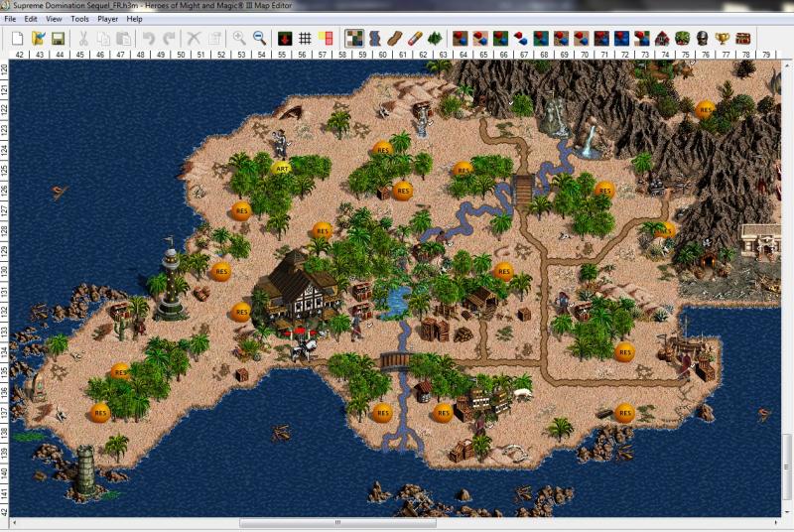Click the vertical scrollbar up arrow
Image resolution: width=794 pixels, height=532 pixels.
click(787, 65)
